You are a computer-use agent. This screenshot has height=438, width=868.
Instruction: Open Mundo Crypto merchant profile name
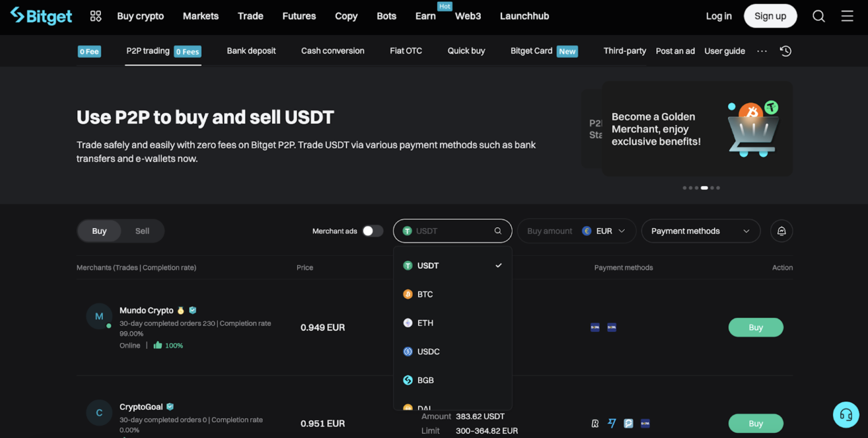pos(146,311)
